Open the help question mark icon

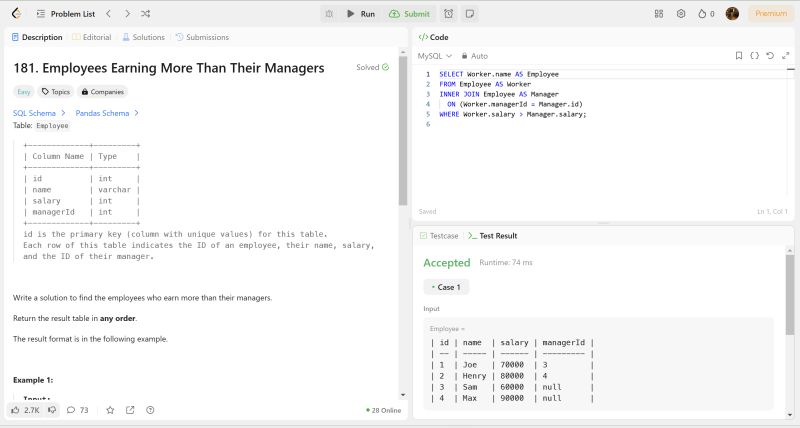pos(150,410)
